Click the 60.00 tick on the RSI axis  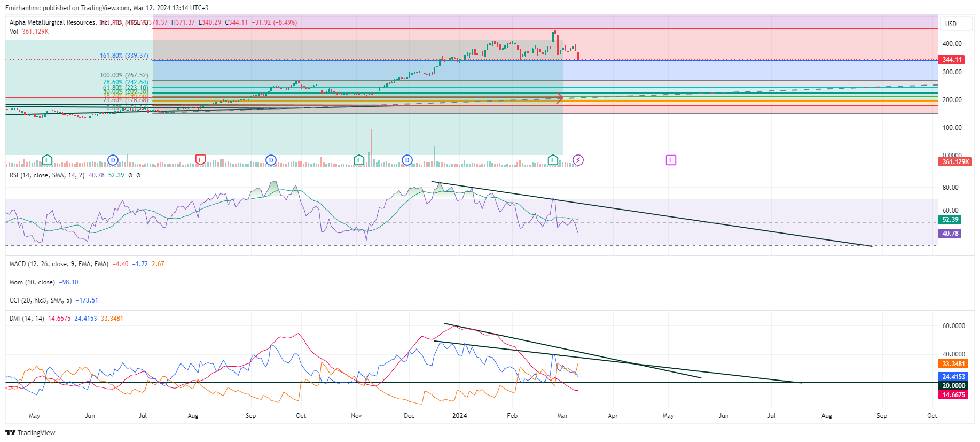point(950,211)
